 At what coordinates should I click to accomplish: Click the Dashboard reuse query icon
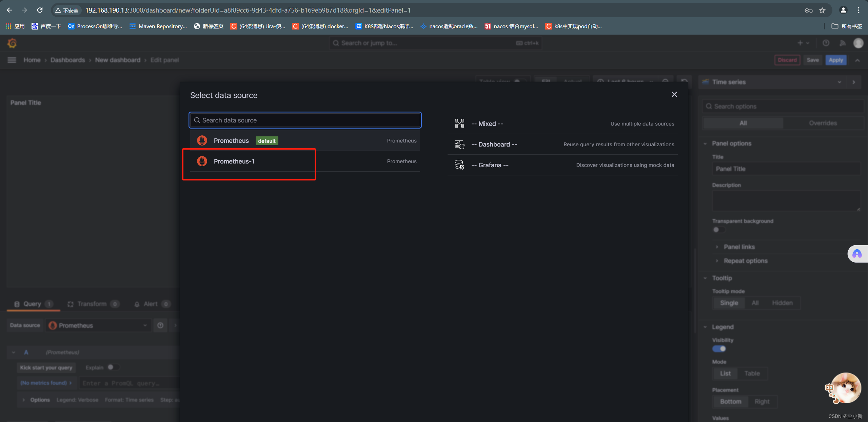pos(459,145)
